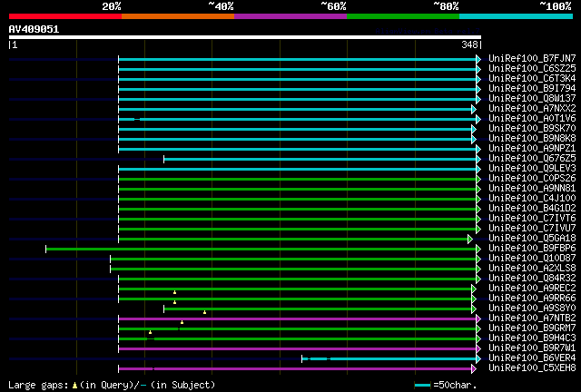Click the yellow gap marker above B9GRM7 bar
The width and height of the screenshot is (581, 392).
[x=182, y=322]
